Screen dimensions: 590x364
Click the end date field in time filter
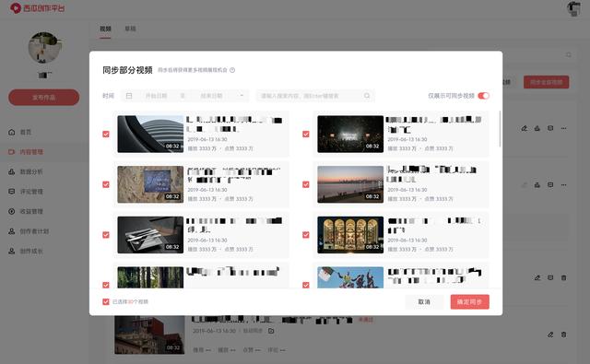[x=211, y=96]
